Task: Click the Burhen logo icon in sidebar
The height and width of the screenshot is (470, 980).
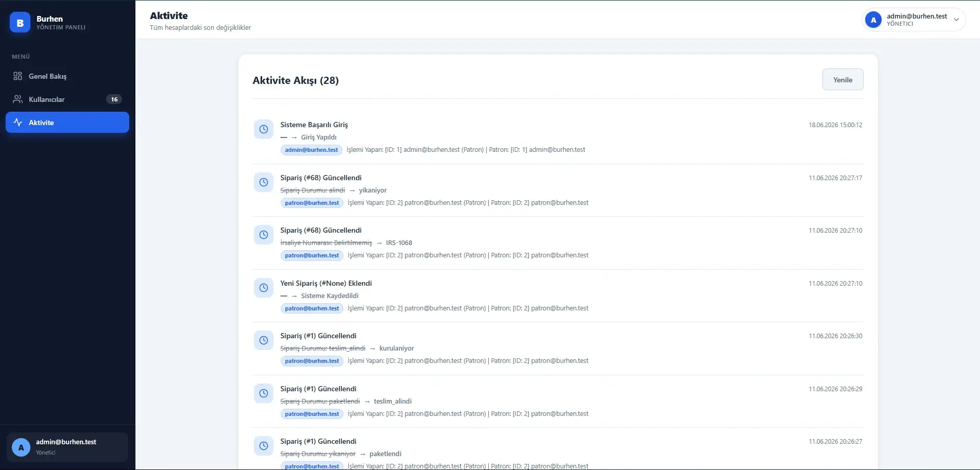Action: click(20, 23)
